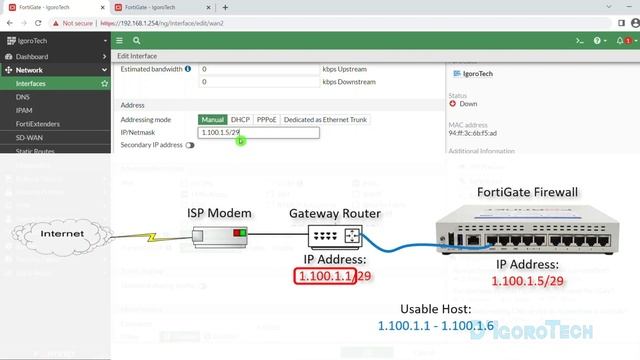Reload the page with refresh icon
The width and height of the screenshot is (640, 360).
38,23
